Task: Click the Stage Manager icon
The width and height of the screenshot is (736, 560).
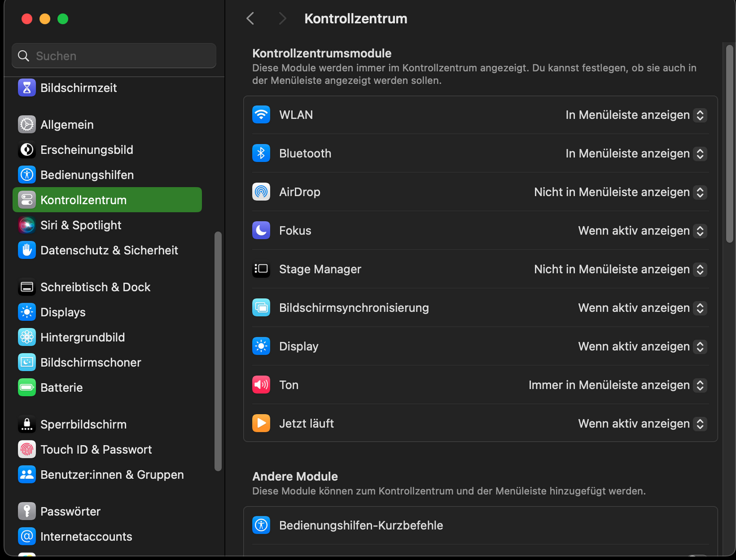Action: [x=261, y=269]
